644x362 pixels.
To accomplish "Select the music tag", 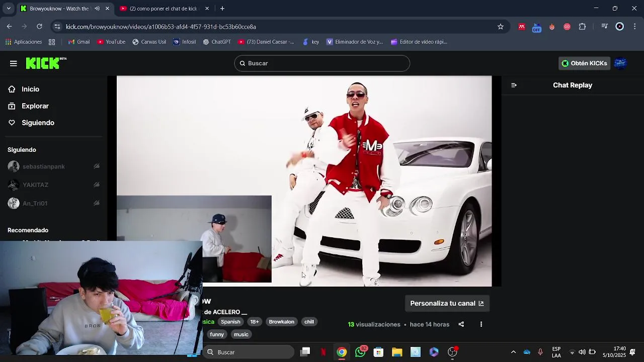I will coord(241,334).
